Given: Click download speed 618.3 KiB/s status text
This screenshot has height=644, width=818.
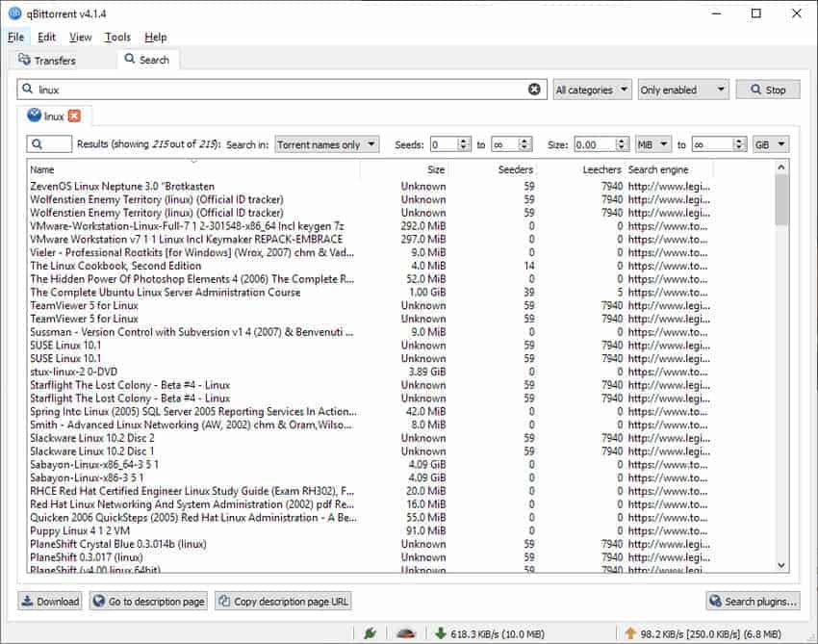Looking at the screenshot, I should pyautogui.click(x=498, y=634).
